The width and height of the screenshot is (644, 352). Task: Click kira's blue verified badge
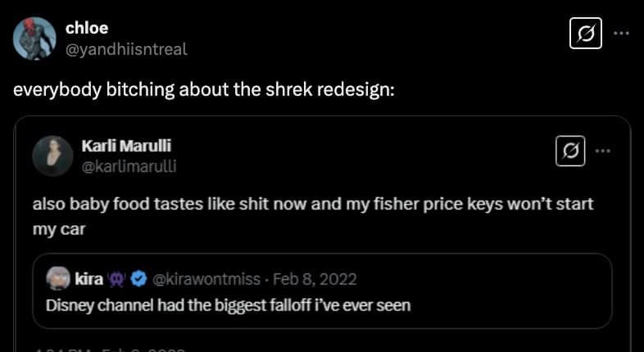coord(139,279)
